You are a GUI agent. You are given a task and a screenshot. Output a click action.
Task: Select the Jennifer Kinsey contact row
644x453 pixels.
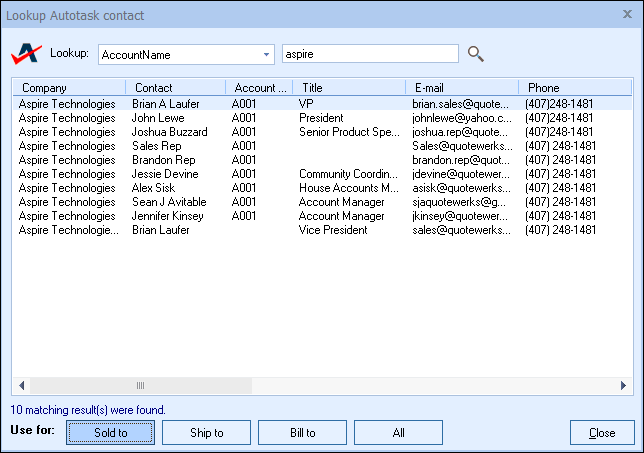[170, 215]
